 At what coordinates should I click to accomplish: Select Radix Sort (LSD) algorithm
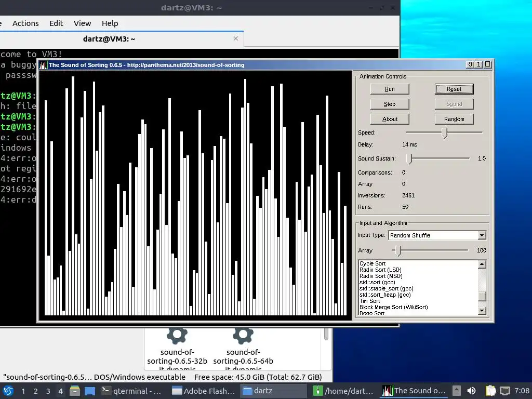coord(380,270)
